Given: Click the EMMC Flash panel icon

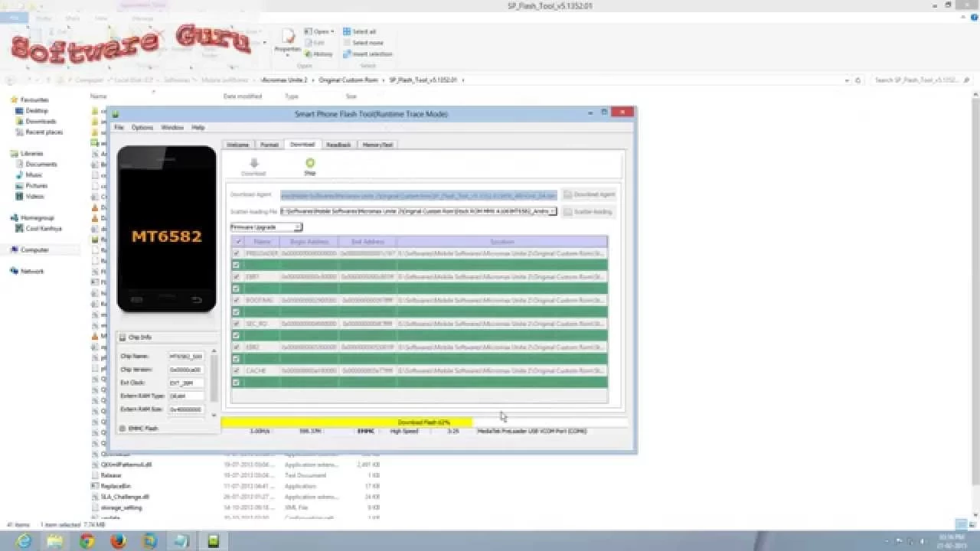Looking at the screenshot, I should click(x=122, y=429).
